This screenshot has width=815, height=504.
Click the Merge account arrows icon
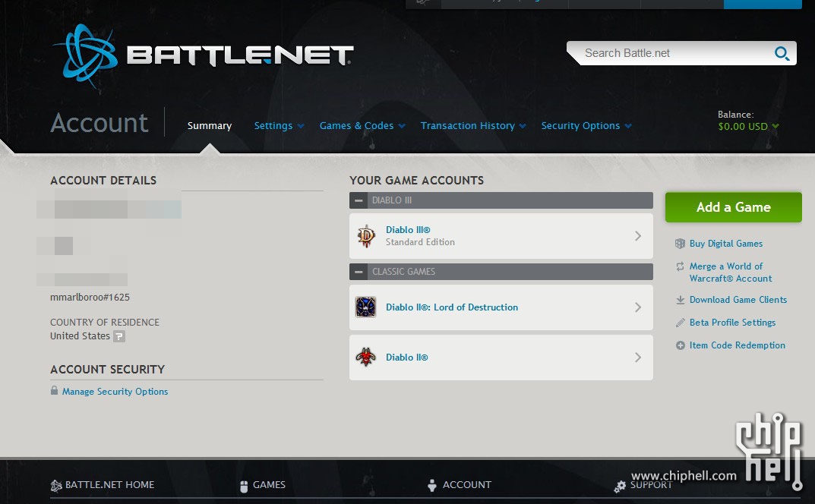[680, 266]
